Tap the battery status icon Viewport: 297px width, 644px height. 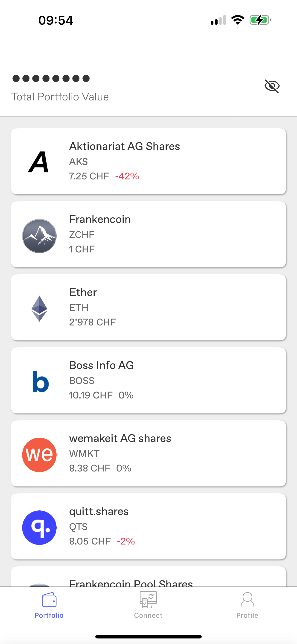coord(260,20)
